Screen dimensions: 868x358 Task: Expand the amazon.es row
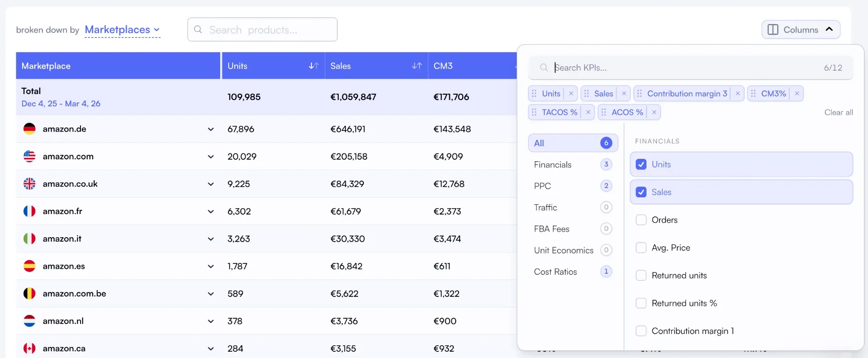[211, 266]
